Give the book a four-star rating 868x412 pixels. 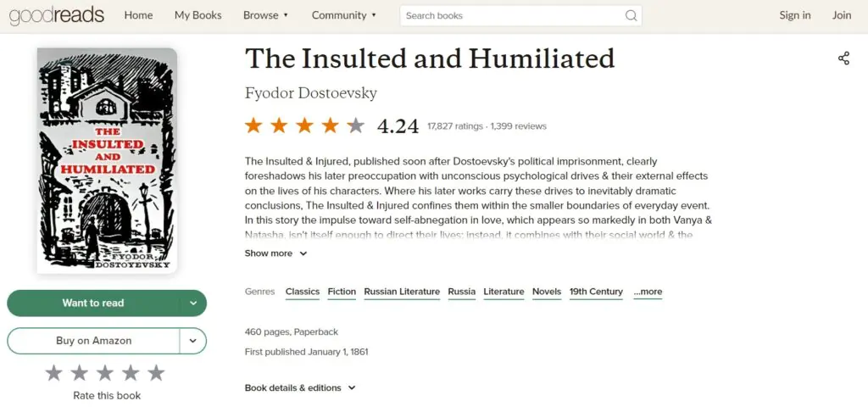[x=131, y=373]
